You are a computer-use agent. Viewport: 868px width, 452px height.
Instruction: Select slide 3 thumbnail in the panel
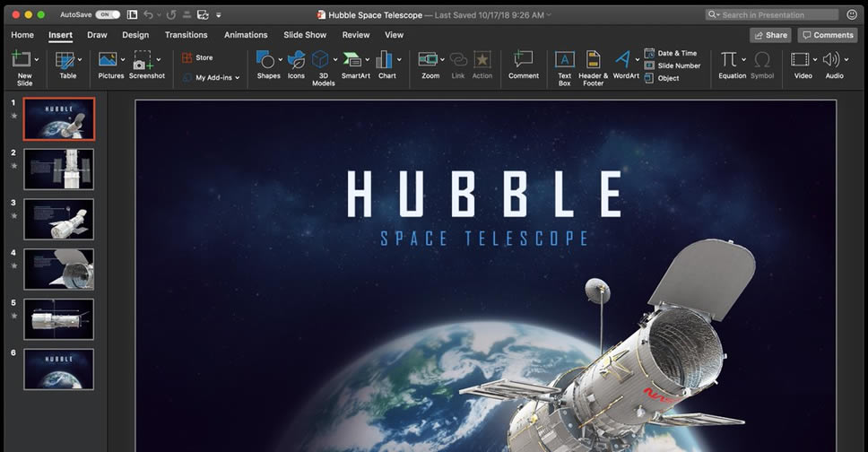click(x=58, y=219)
